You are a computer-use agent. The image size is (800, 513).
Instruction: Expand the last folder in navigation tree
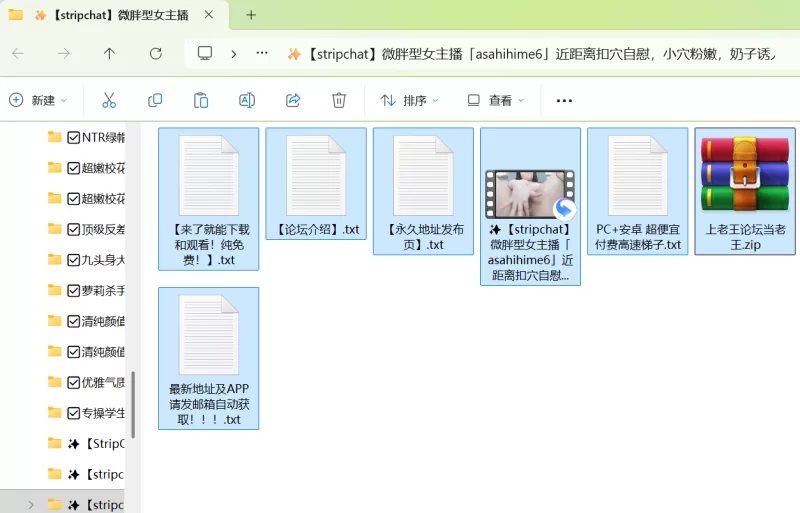(31, 505)
